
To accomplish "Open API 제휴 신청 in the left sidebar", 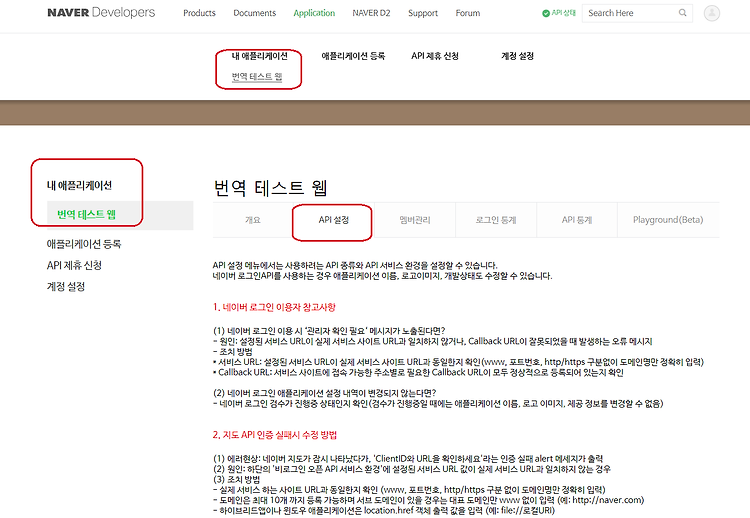I will [x=74, y=265].
